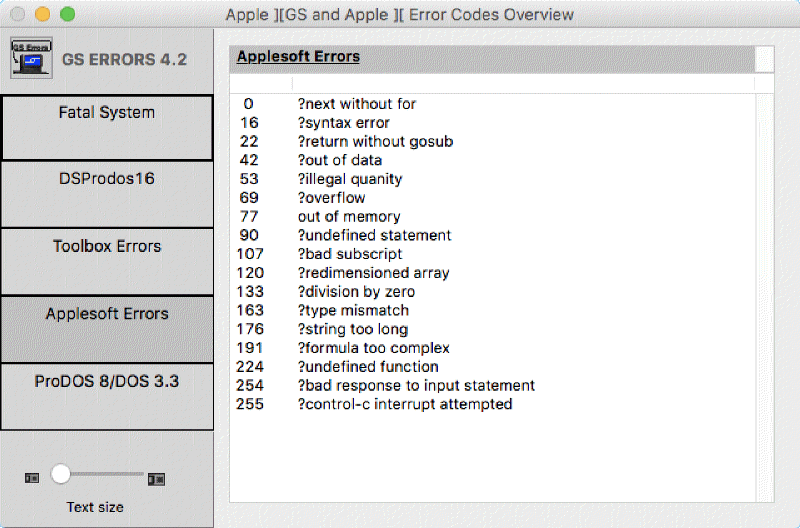Click the small text size icon
The image size is (800, 528).
coord(32,478)
